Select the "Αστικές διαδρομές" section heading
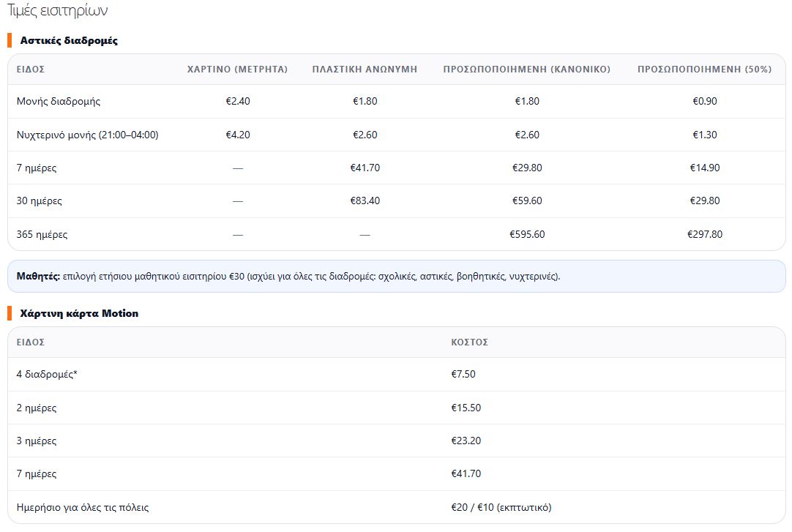This screenshot has height=532, width=792. (x=69, y=40)
